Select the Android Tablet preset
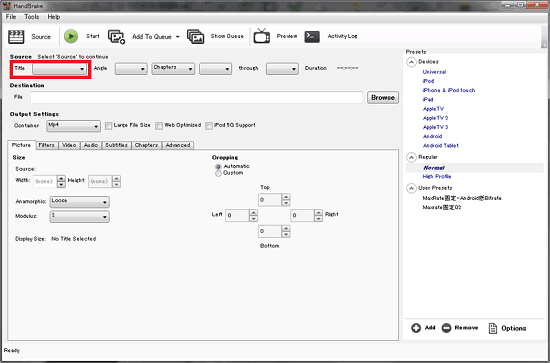Screen dimensions: 550x363 click(441, 146)
